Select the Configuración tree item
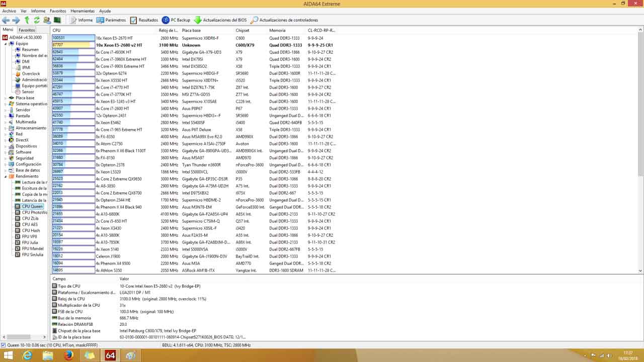The image size is (644, 362). (28, 164)
